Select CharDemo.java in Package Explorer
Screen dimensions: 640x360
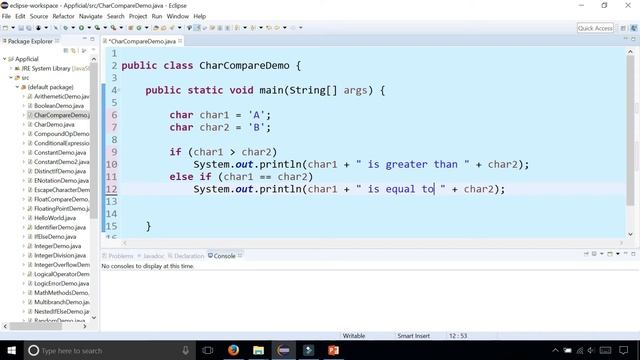(54, 124)
